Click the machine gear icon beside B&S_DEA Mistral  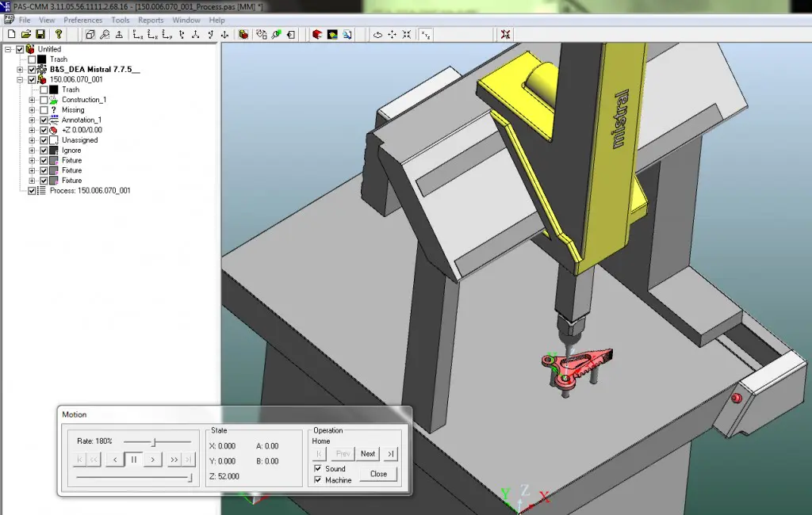pyautogui.click(x=42, y=70)
